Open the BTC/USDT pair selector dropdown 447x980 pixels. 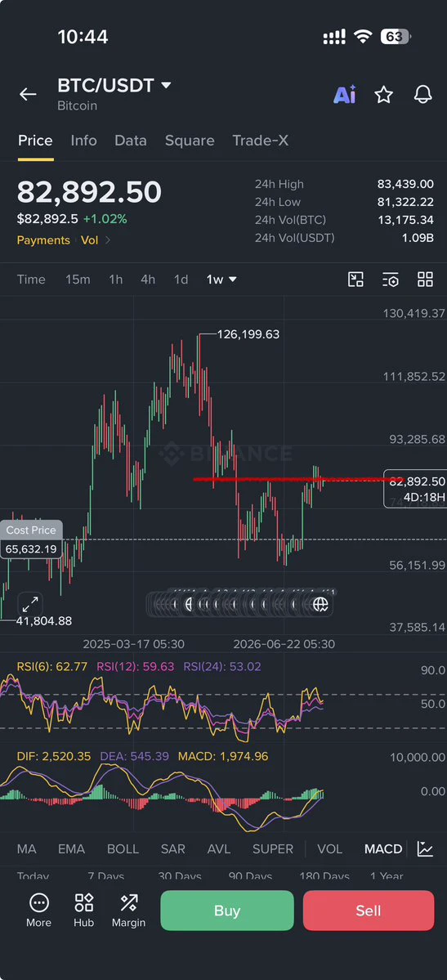pos(114,86)
